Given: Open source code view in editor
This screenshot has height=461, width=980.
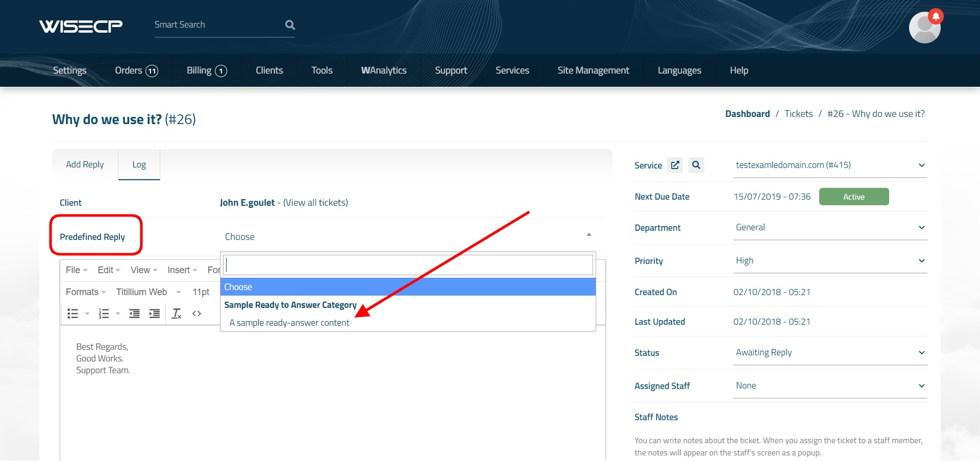Looking at the screenshot, I should click(x=197, y=313).
